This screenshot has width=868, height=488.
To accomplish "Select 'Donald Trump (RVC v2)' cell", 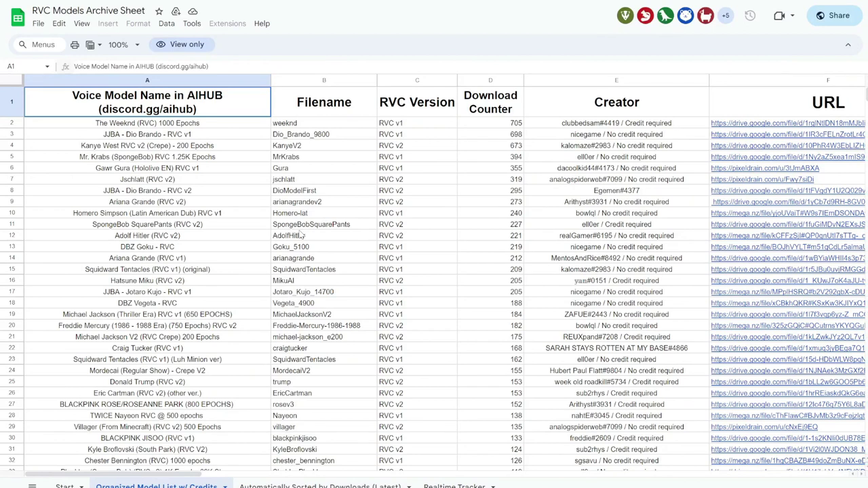I will pos(147,382).
